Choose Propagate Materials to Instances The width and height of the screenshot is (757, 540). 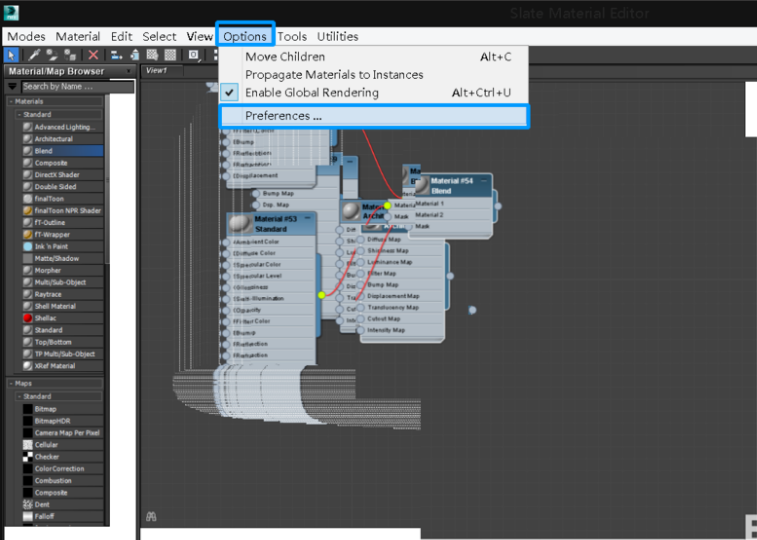(374, 75)
